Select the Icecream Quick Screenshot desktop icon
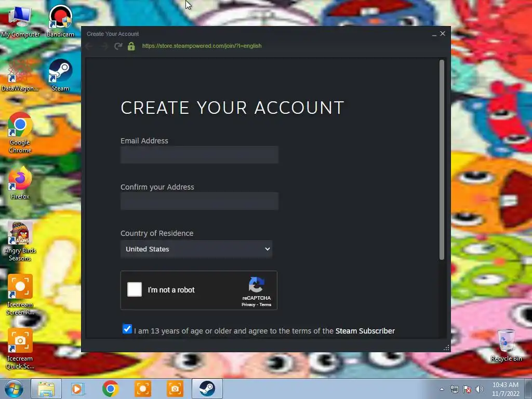The image size is (532, 399). (x=20, y=349)
